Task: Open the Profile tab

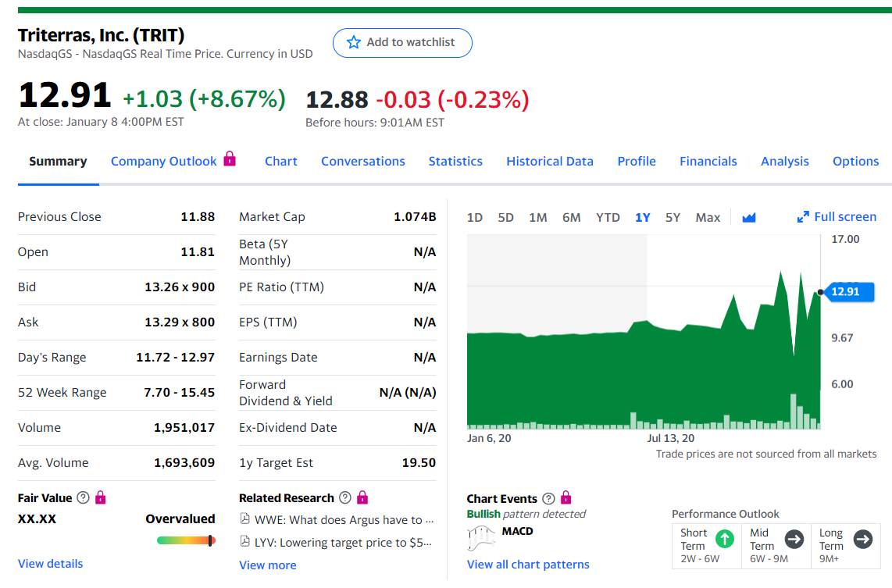Action: tap(637, 162)
